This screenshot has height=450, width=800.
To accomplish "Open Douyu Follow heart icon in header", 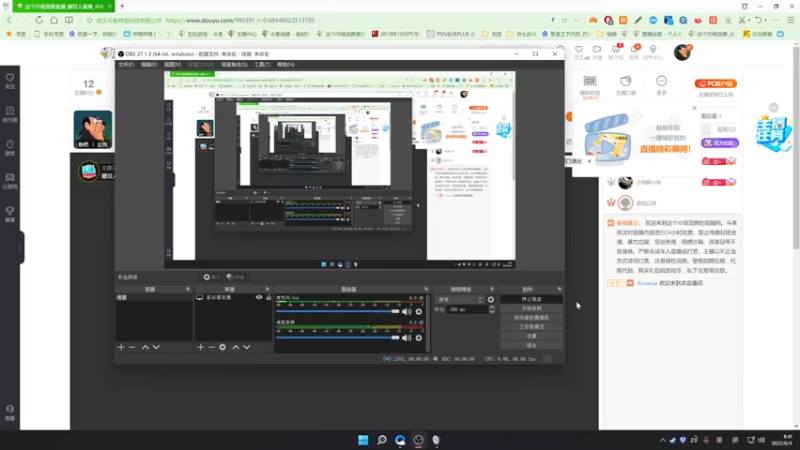I will tap(579, 52).
